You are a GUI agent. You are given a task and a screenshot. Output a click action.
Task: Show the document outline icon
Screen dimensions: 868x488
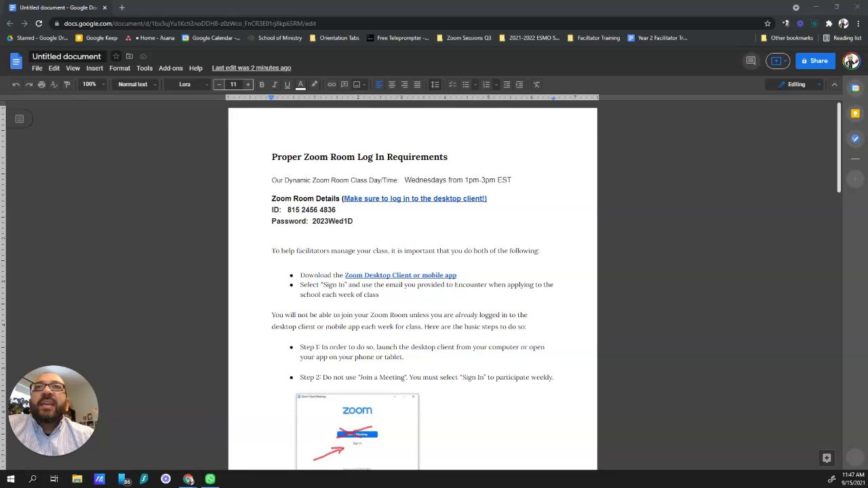[x=20, y=119]
